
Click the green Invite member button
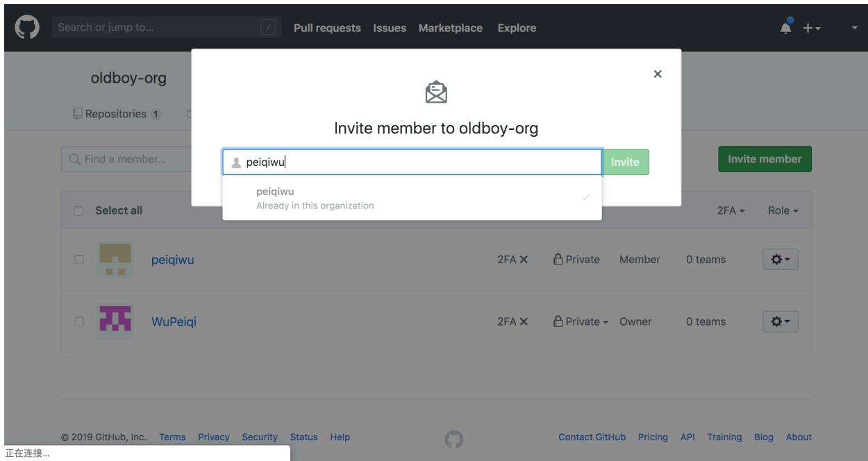tap(765, 159)
